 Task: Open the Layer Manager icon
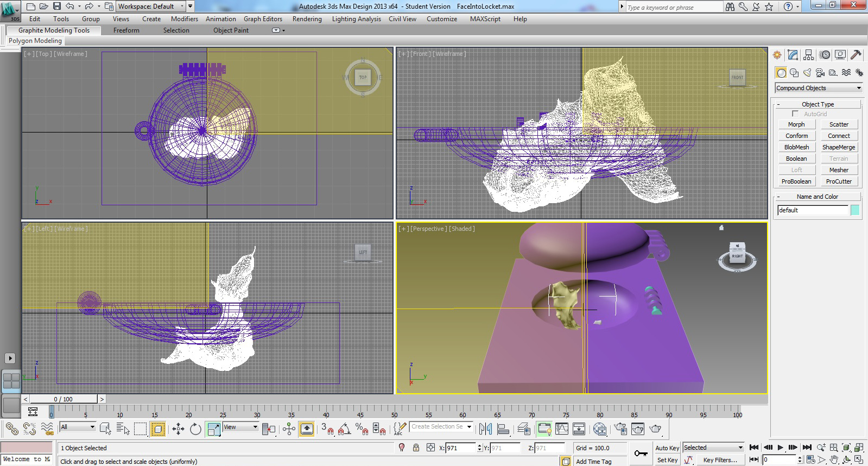pyautogui.click(x=524, y=429)
